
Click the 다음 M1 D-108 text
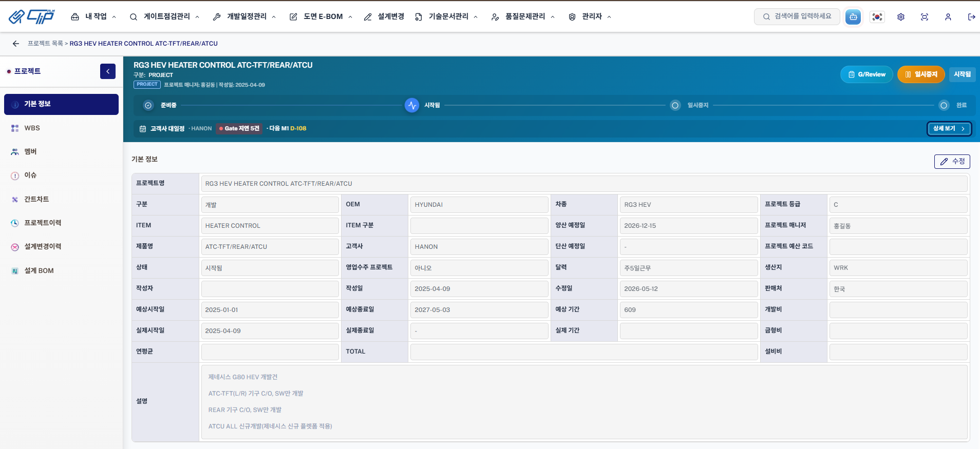click(x=288, y=129)
